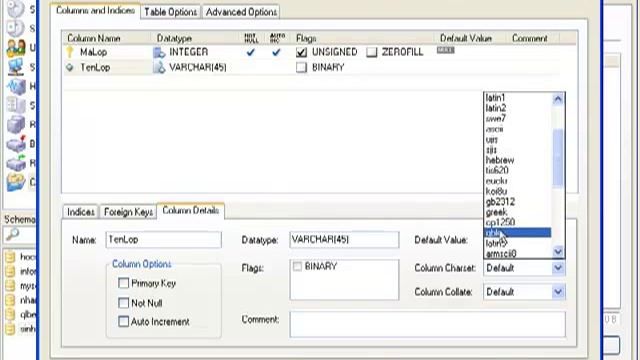640x360 pixels.
Task: Switch to Columns and Indices tab
Action: click(96, 11)
